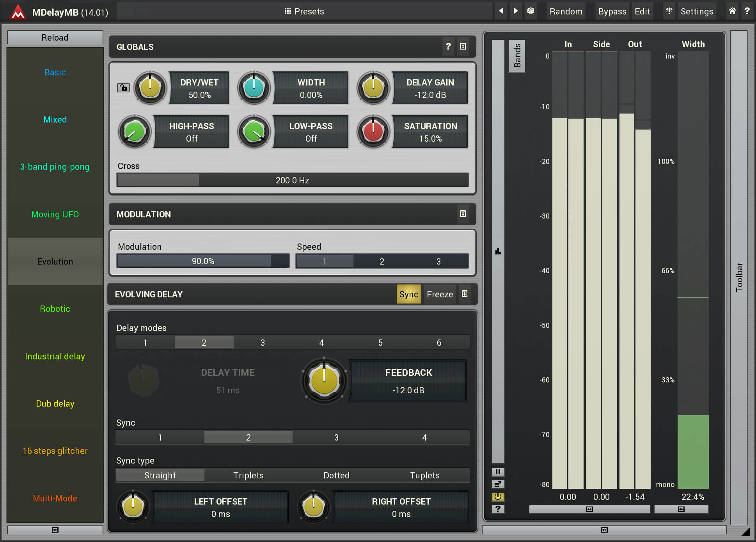
Task: Collapse the meter panel via bottom bar icon
Action: tap(604, 530)
